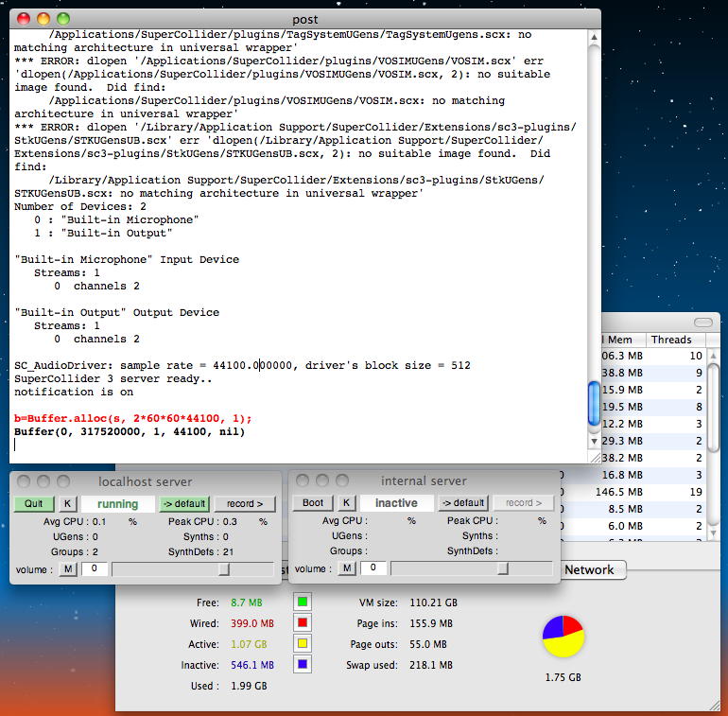The width and height of the screenshot is (728, 716).
Task: Click K button on internal server
Action: 347,503
